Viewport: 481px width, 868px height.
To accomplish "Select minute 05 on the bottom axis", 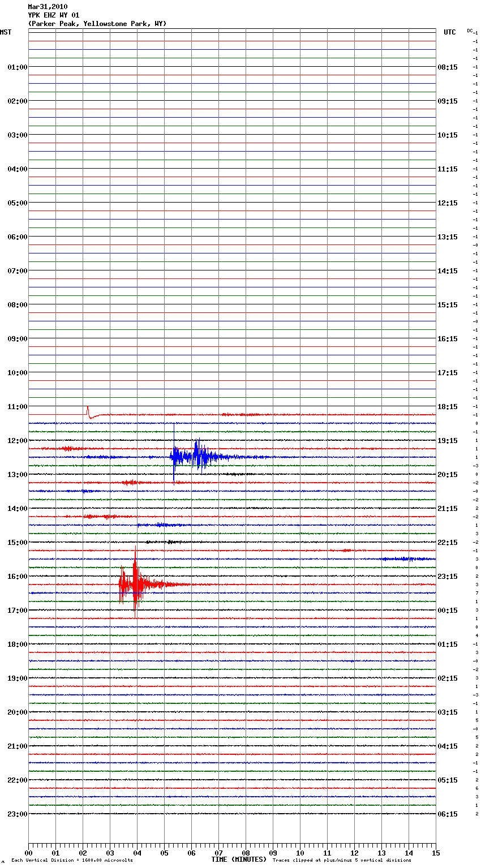I will point(164,853).
